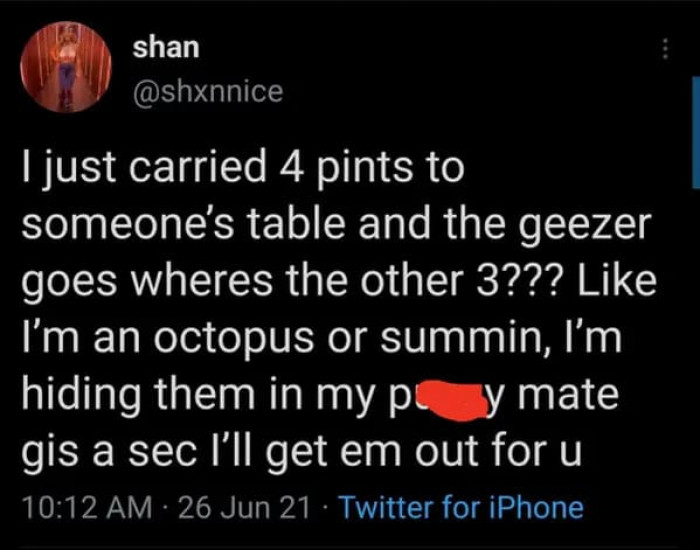Image resolution: width=700 pixels, height=550 pixels.
Task: Click the tweet line "I just carried 4 pints to"
Action: pos(244,167)
